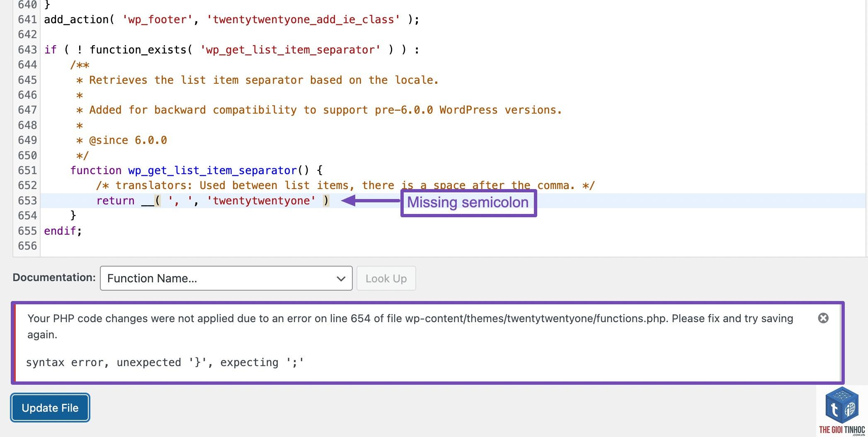
Task: Click the Update File button
Action: click(50, 408)
